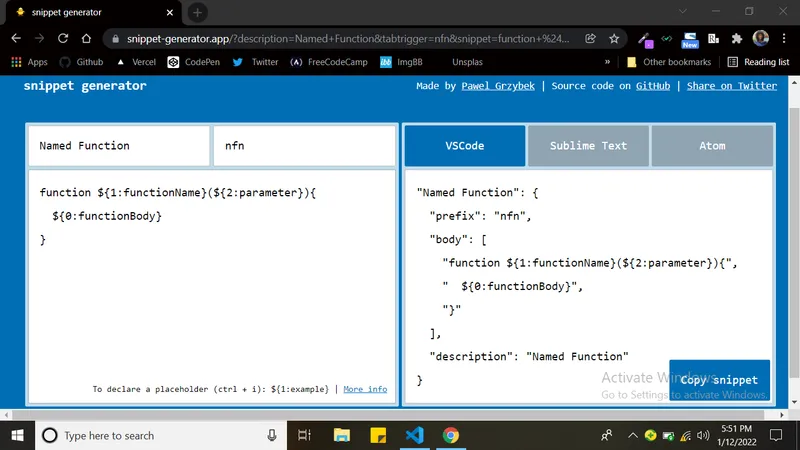Click the share page icon in address bar
This screenshot has width=800, height=450.
pyautogui.click(x=590, y=39)
